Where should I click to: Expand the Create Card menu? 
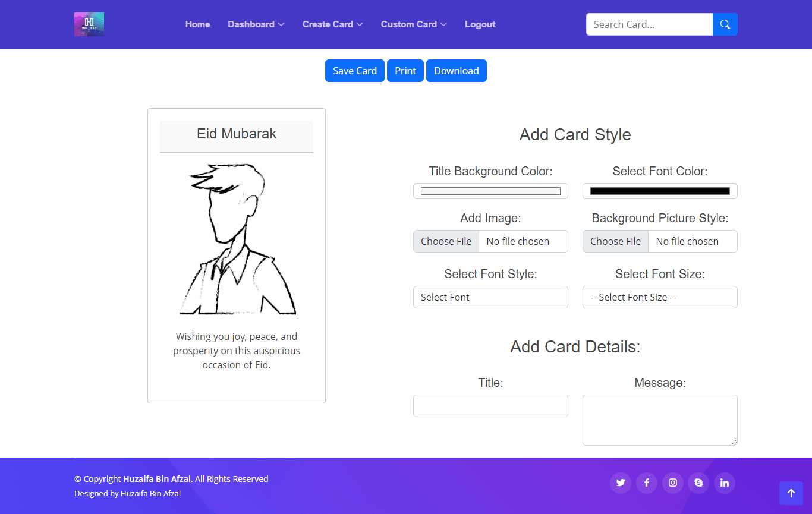click(332, 24)
